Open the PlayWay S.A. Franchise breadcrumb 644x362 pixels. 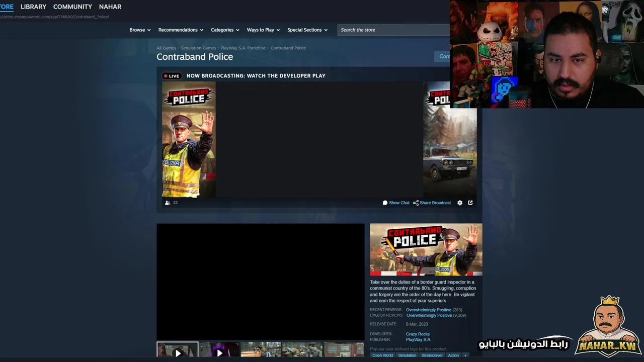click(243, 48)
